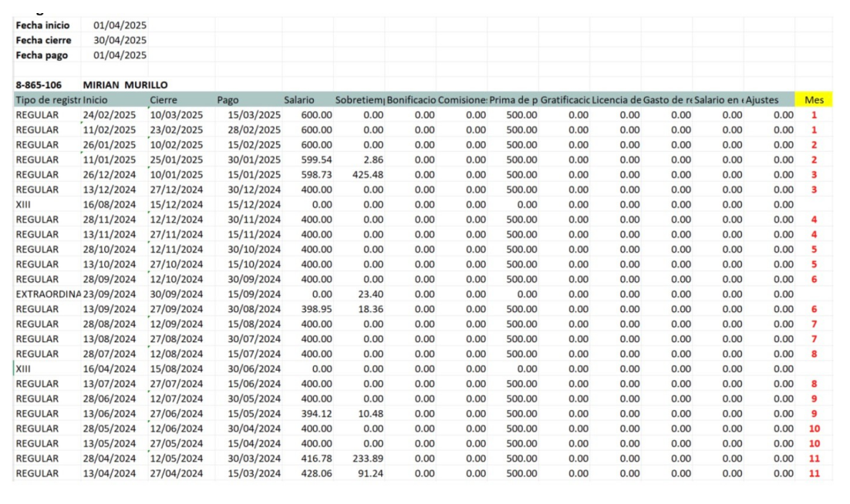This screenshot has width=850, height=504.
Task: Select the Sobretiempo value 233.89
Action: point(368,459)
